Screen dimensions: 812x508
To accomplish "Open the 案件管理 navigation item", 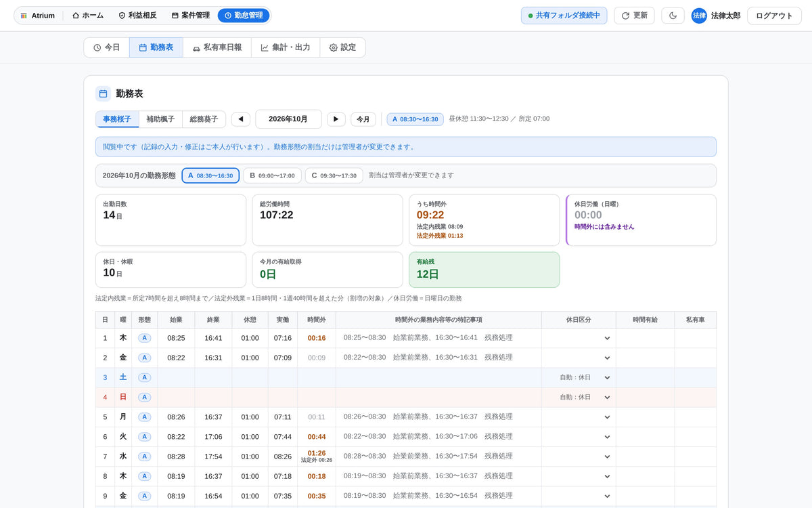I will 190,16.
